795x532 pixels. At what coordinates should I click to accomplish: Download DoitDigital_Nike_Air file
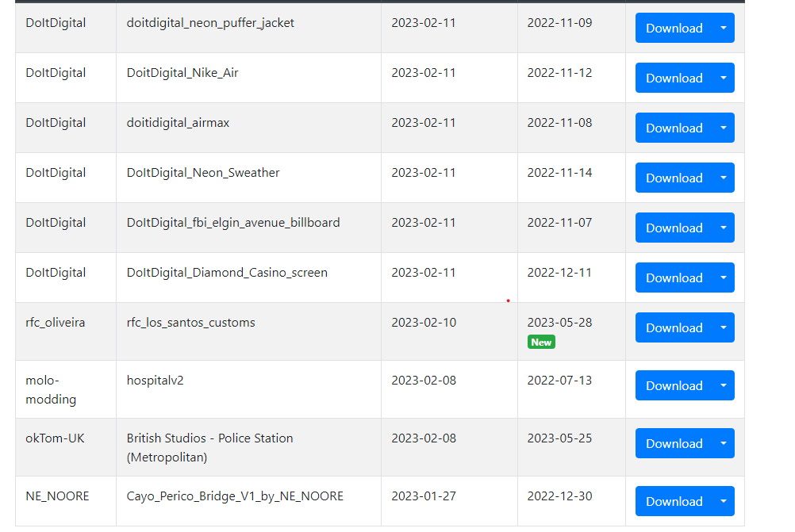pyautogui.click(x=674, y=78)
